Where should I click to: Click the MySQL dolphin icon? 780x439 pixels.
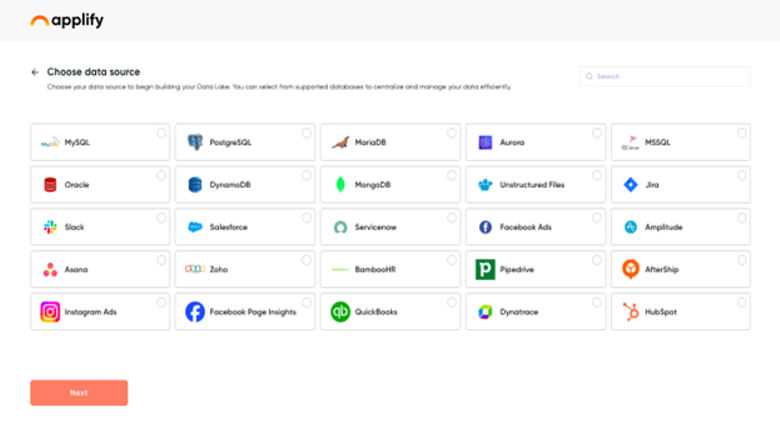click(x=50, y=143)
